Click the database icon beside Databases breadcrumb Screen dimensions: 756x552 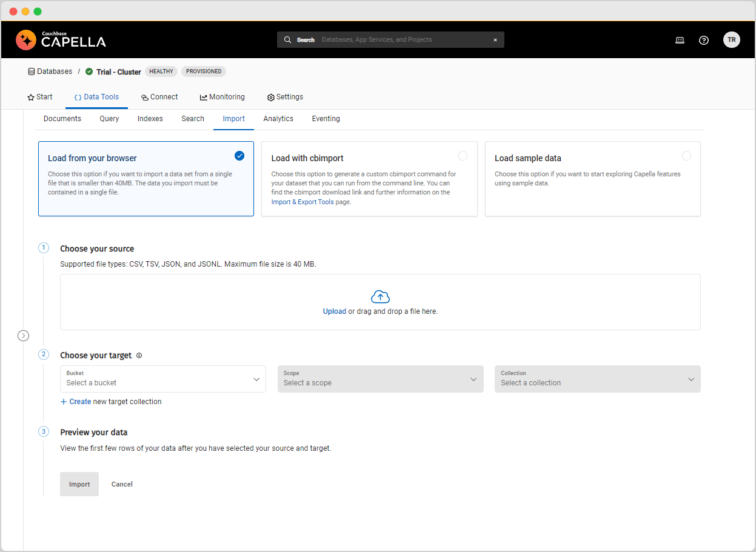[x=30, y=71]
